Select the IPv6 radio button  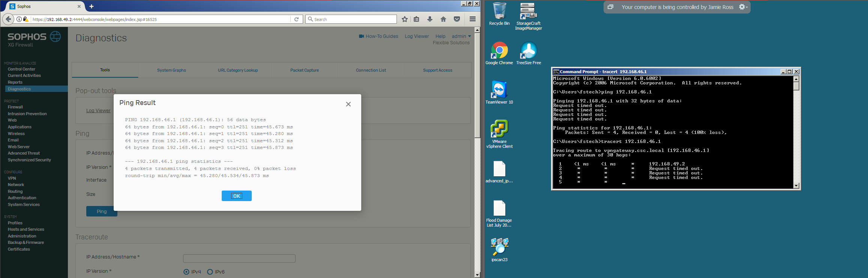210,272
